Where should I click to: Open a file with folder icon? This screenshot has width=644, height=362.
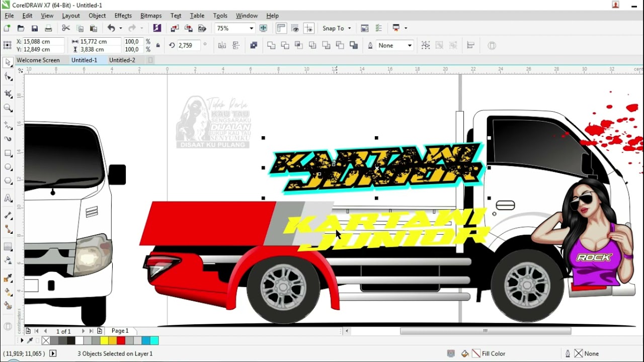21,28
